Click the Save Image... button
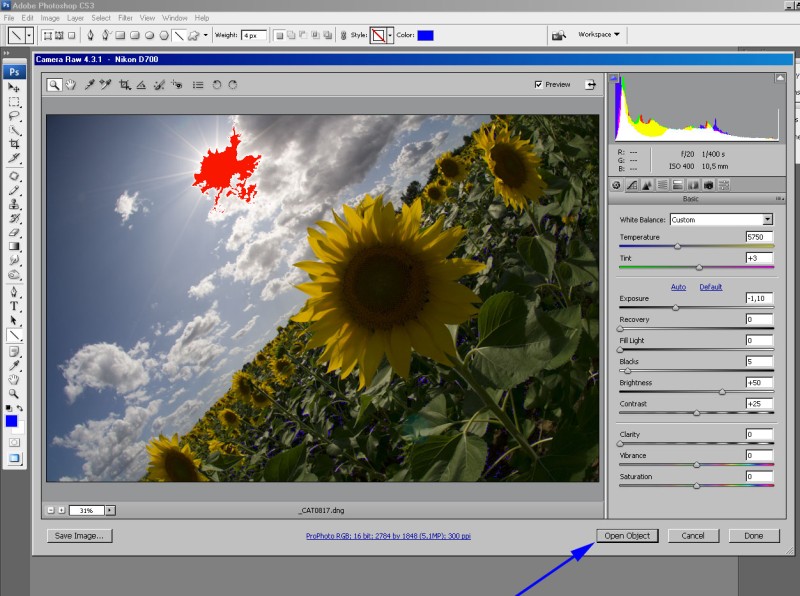Viewport: 800px width, 596px height. click(79, 536)
